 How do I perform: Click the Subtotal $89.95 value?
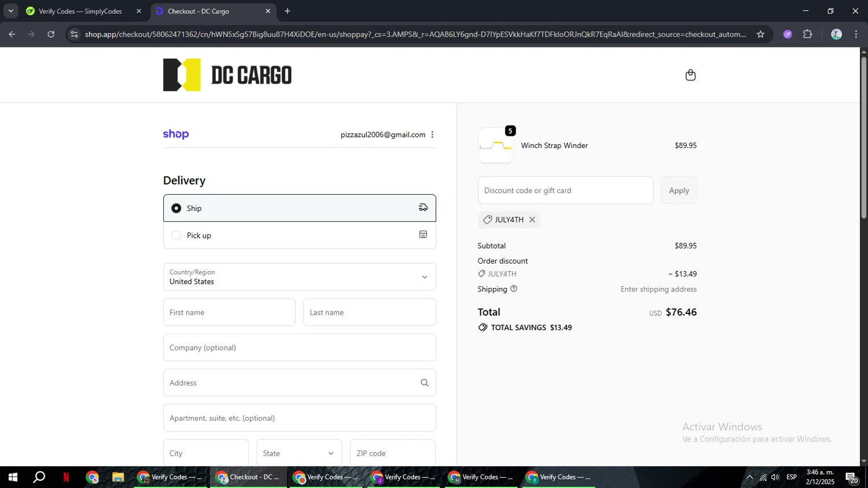686,246
